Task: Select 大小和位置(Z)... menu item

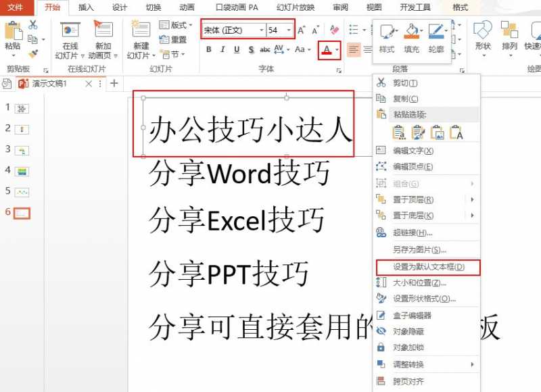Action: point(427,283)
